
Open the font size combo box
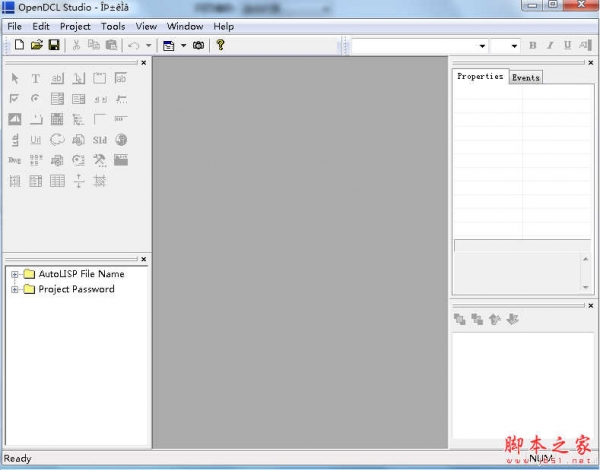[505, 46]
